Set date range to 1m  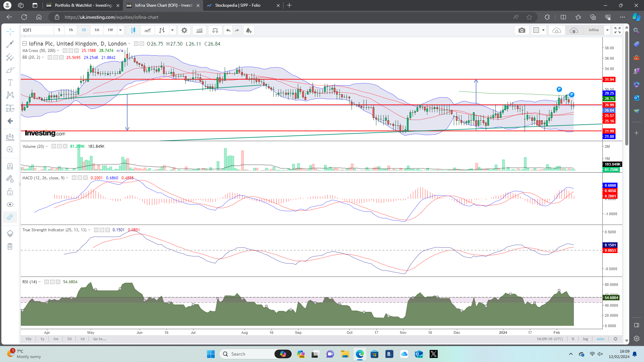click(56, 339)
